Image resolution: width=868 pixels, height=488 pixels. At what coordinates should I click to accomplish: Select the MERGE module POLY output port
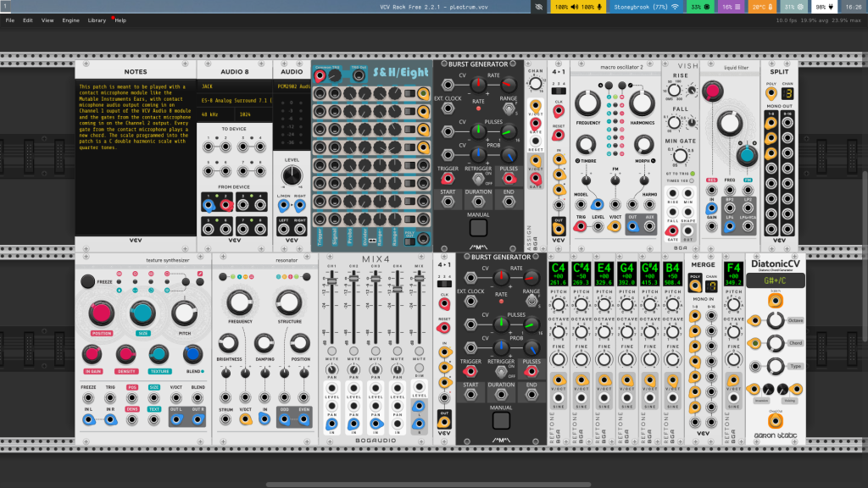(695, 286)
